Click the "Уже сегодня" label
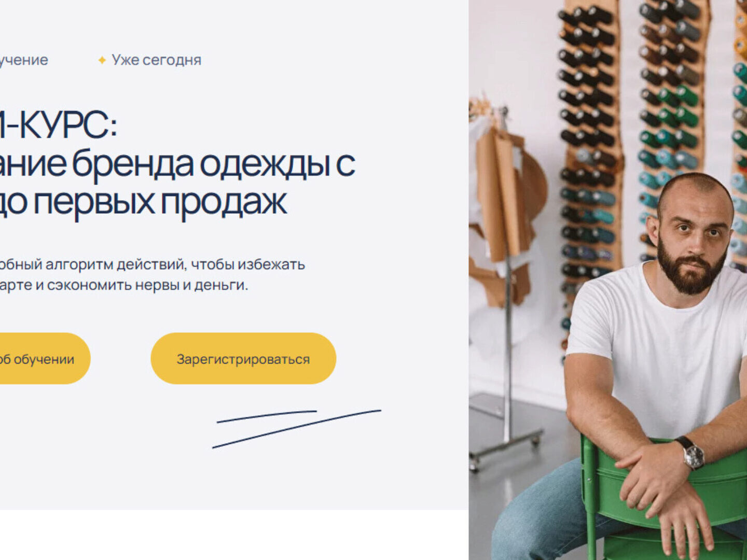 pyautogui.click(x=156, y=60)
